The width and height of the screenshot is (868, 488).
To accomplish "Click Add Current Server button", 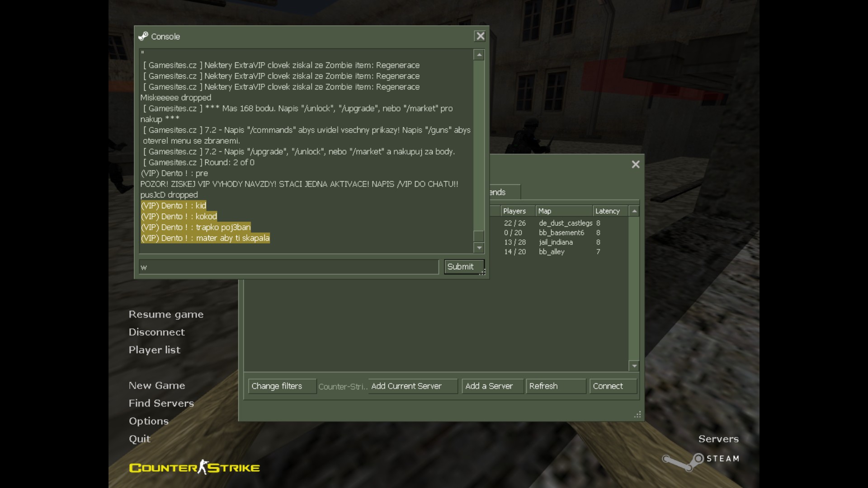I will (x=413, y=386).
